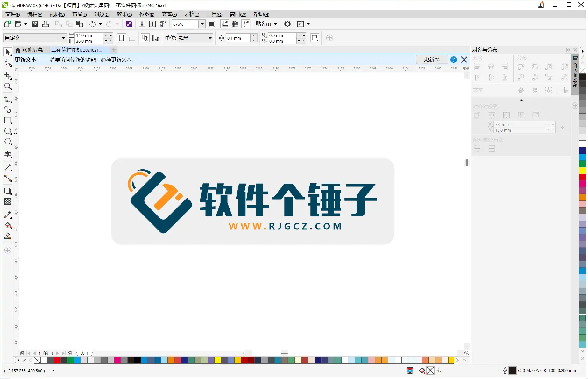Toggle treat all objects as filled
Image resolution: width=588 pixels, height=379 pixels.
315,38
